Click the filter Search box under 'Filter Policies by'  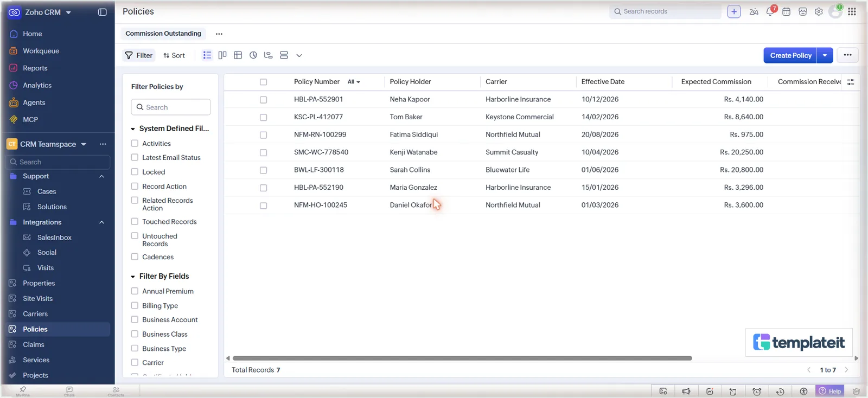[171, 107]
